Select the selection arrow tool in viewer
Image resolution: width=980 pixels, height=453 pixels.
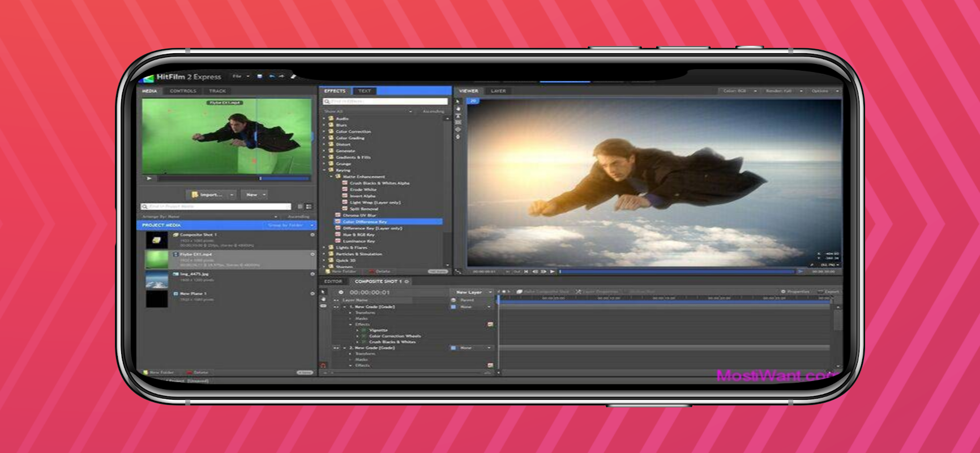458,101
